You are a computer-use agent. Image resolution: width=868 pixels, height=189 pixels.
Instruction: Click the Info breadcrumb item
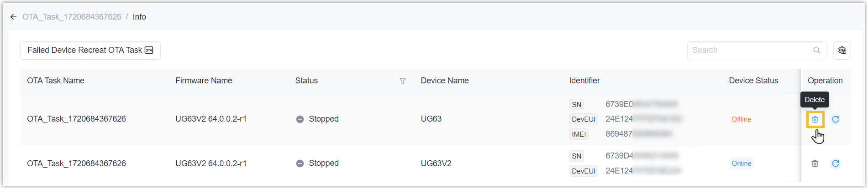click(x=139, y=17)
